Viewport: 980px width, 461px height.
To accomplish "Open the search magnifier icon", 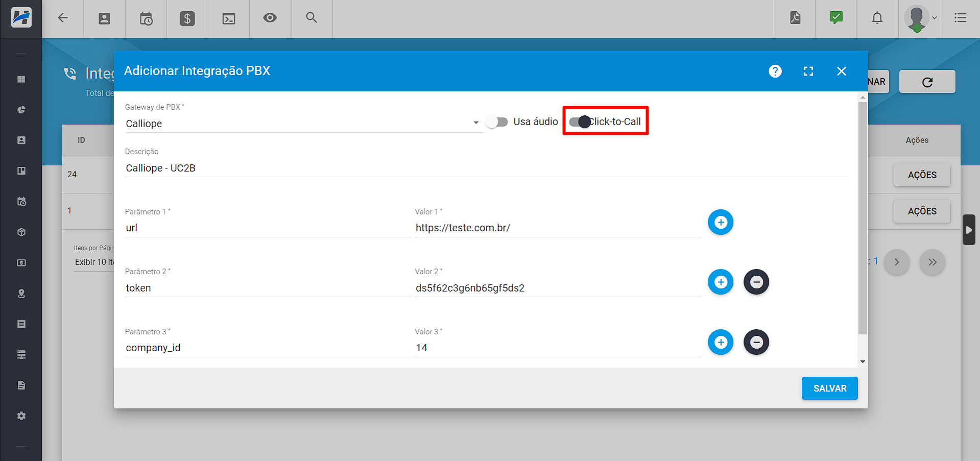I will (x=312, y=18).
